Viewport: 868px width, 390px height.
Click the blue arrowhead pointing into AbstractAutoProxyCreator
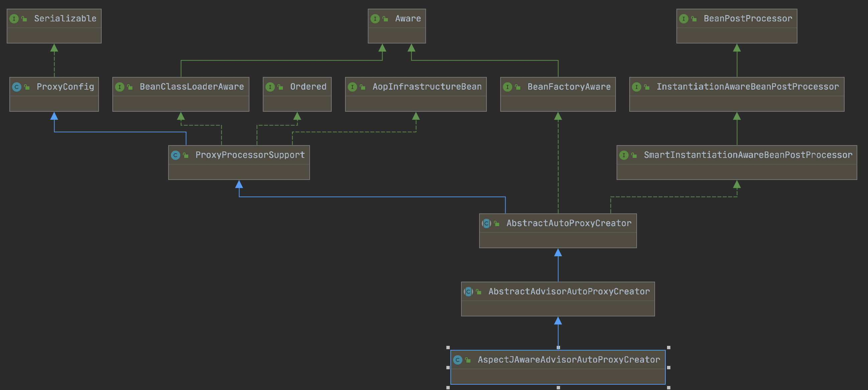click(x=558, y=253)
